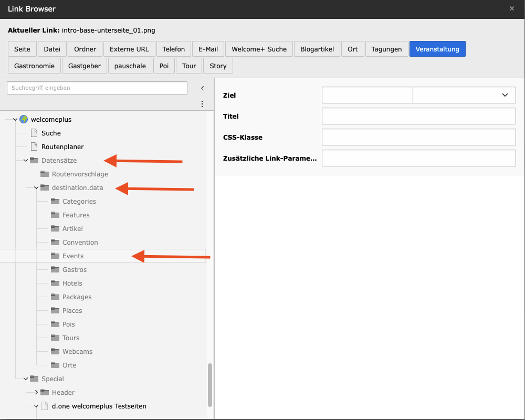The width and height of the screenshot is (525, 420).
Task: Switch to the Telefon tab
Action: click(173, 49)
